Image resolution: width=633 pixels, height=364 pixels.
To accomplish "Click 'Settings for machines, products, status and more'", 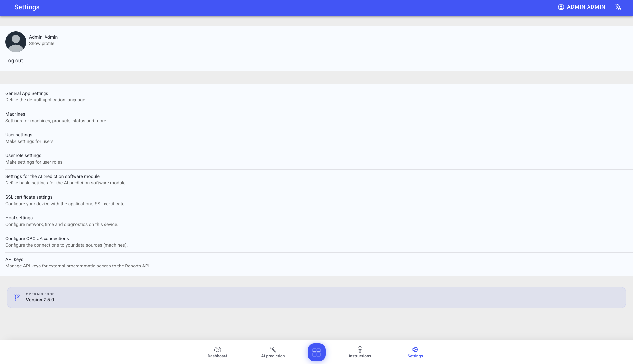I will pyautogui.click(x=56, y=121).
